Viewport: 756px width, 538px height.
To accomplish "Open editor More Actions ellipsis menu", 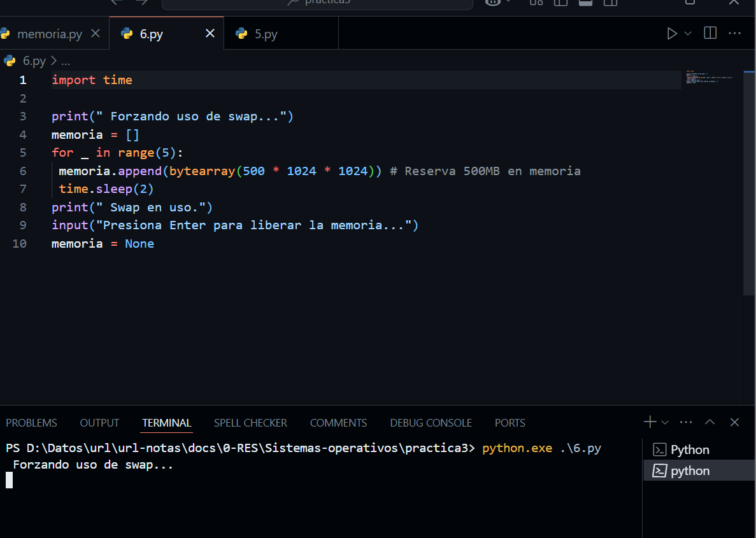I will click(734, 33).
